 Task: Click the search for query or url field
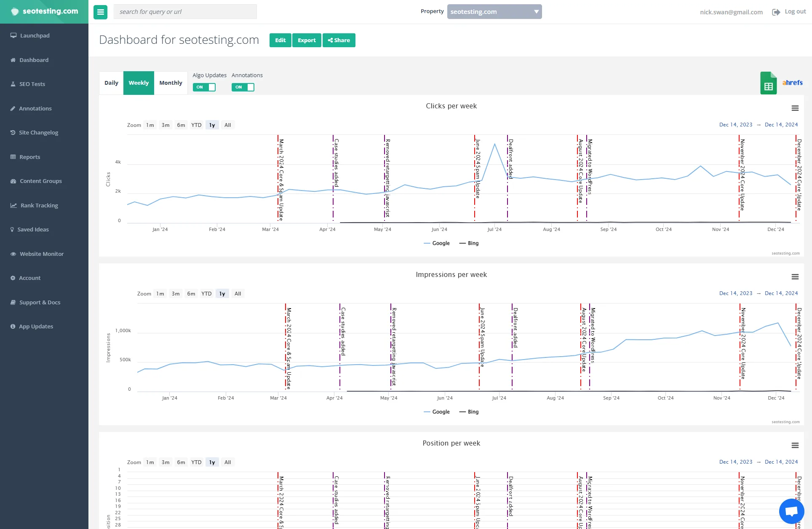[x=185, y=11]
